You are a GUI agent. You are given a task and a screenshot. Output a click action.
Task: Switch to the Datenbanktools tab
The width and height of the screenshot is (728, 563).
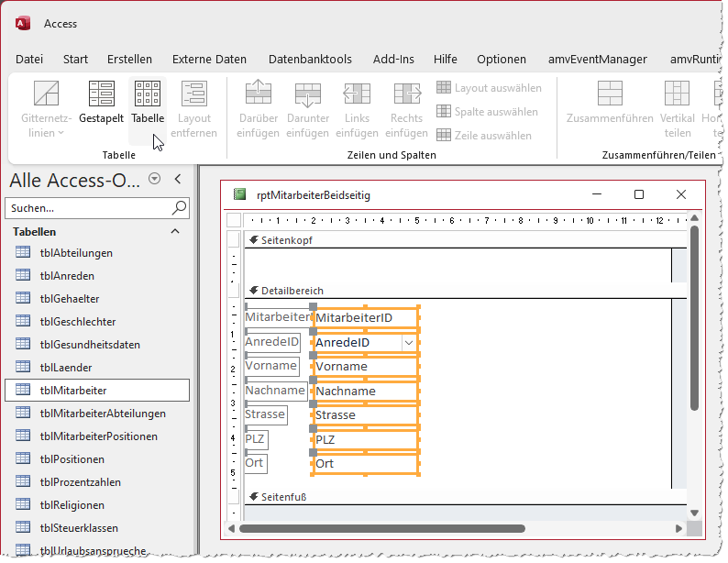[x=310, y=59]
